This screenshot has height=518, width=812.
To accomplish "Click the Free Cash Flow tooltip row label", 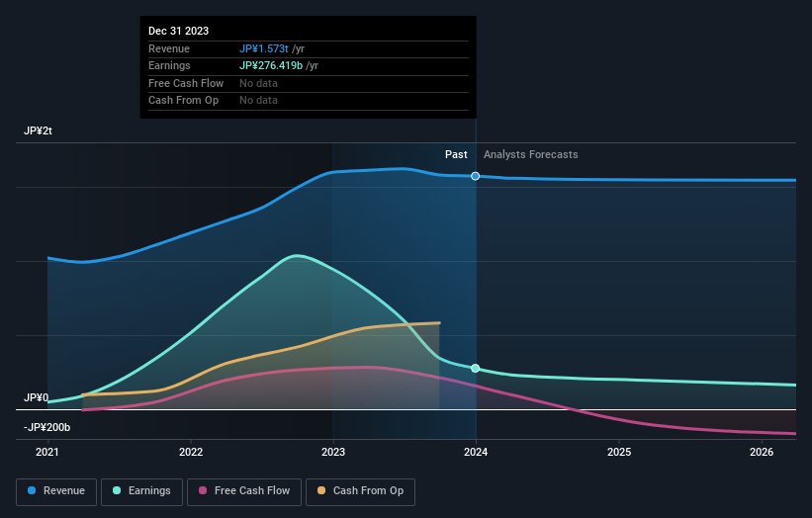I will coord(186,83).
